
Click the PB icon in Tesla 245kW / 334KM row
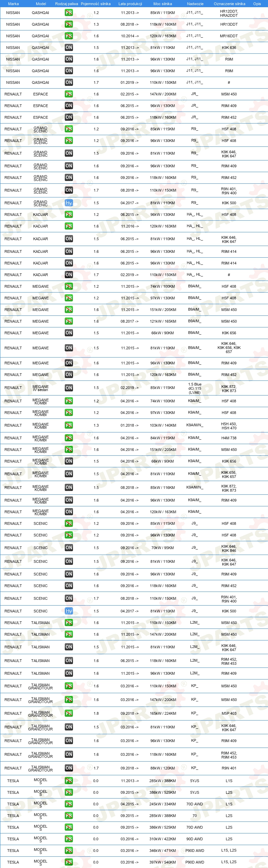click(x=69, y=804)
